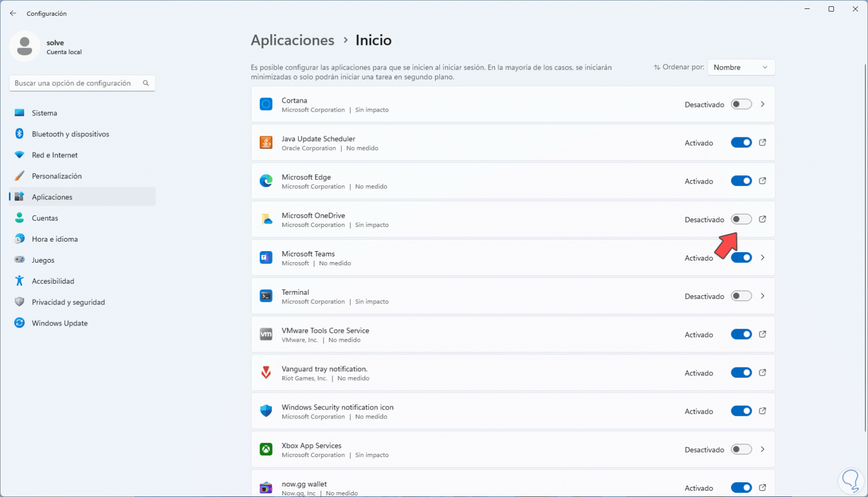Image resolution: width=868 pixels, height=497 pixels.
Task: Open the Personalización section
Action: [x=57, y=176]
